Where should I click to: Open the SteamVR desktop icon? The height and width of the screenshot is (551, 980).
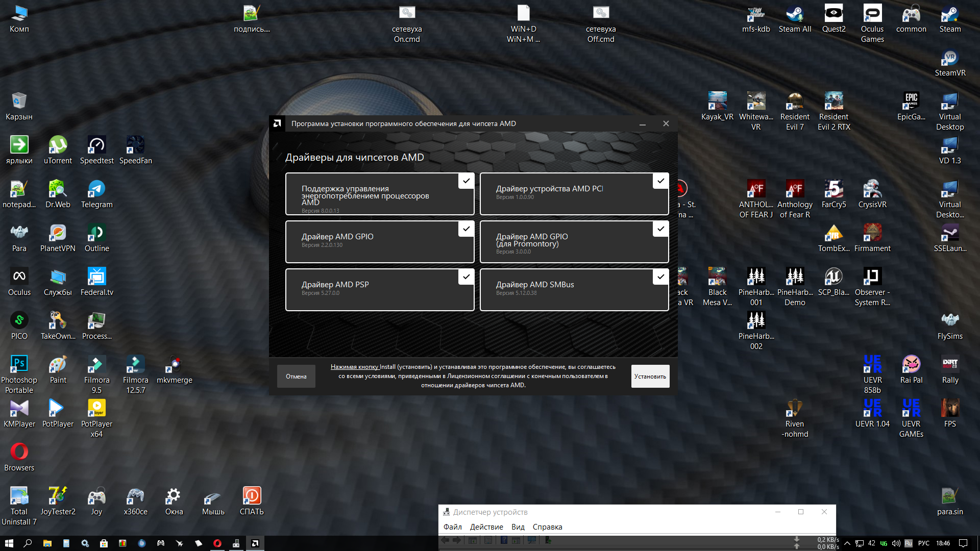pos(950,63)
